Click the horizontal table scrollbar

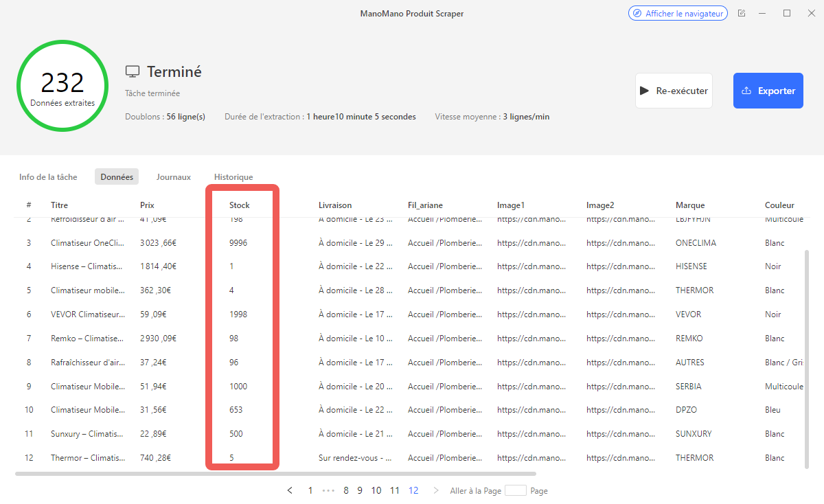pos(275,473)
